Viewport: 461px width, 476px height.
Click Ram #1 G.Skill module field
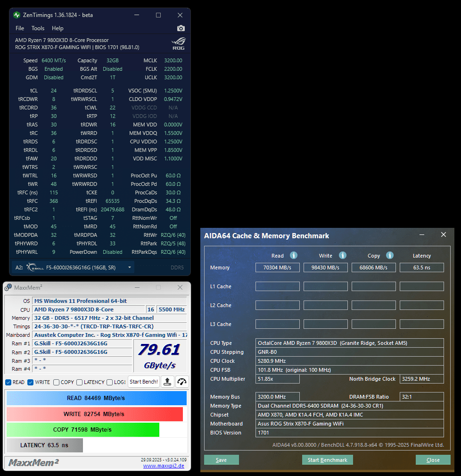tap(82, 343)
